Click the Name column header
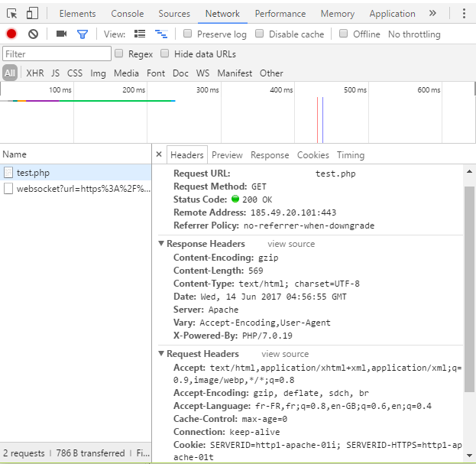The width and height of the screenshot is (476, 464). point(76,154)
